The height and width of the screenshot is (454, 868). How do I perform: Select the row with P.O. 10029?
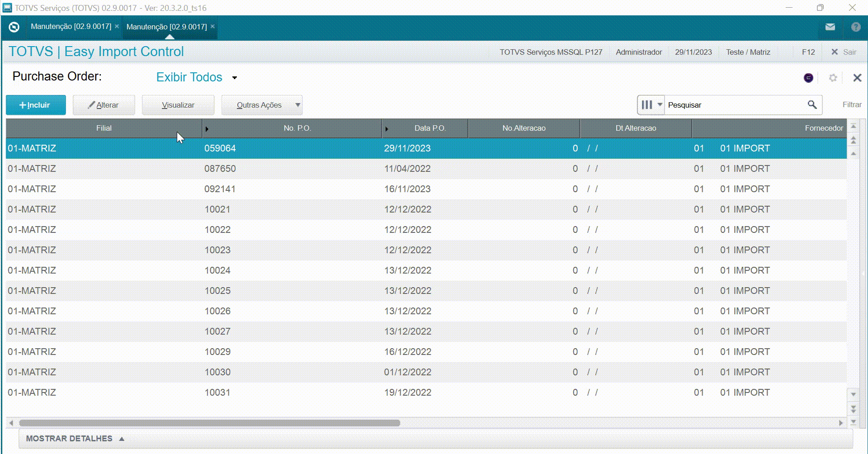pyautogui.click(x=426, y=352)
